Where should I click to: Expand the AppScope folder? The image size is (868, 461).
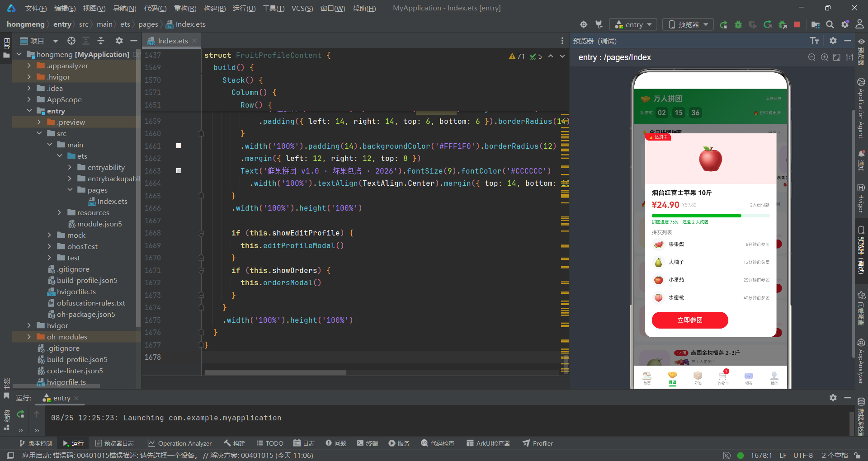(x=29, y=99)
